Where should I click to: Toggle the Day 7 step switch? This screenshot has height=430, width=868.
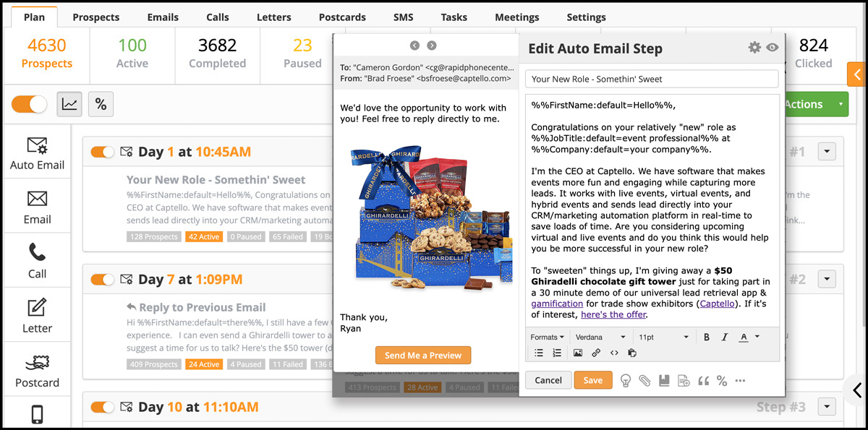[x=103, y=279]
